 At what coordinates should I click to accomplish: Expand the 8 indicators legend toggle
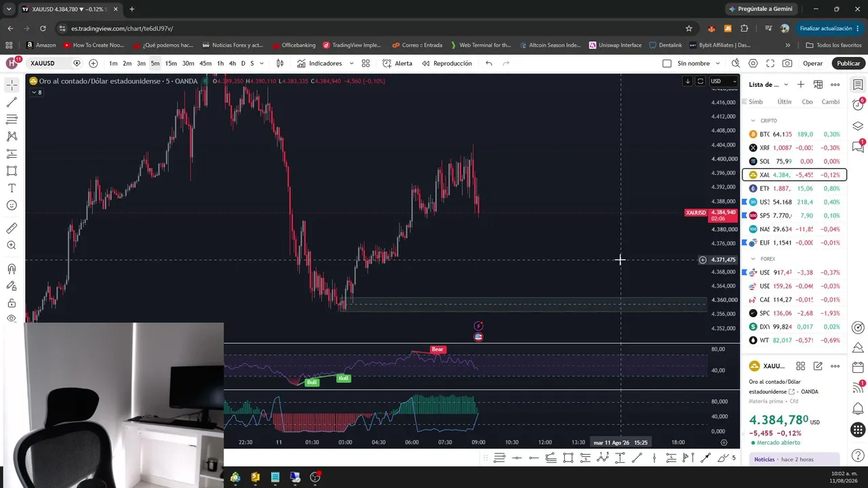click(36, 92)
